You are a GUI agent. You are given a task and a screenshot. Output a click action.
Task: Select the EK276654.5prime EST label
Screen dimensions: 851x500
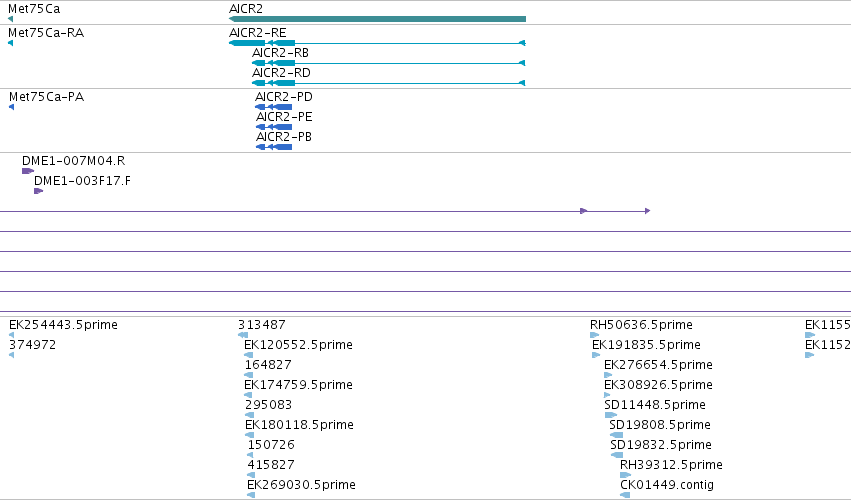point(658,365)
